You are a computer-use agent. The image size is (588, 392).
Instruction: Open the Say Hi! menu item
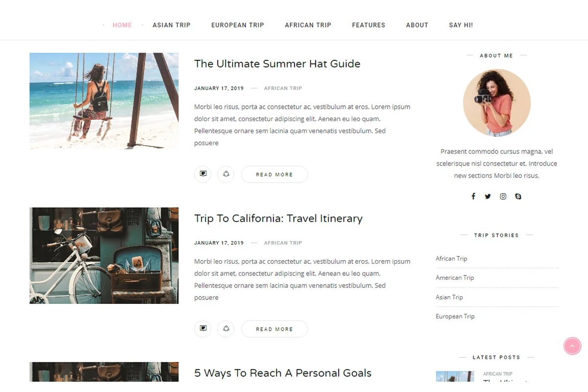pos(461,25)
